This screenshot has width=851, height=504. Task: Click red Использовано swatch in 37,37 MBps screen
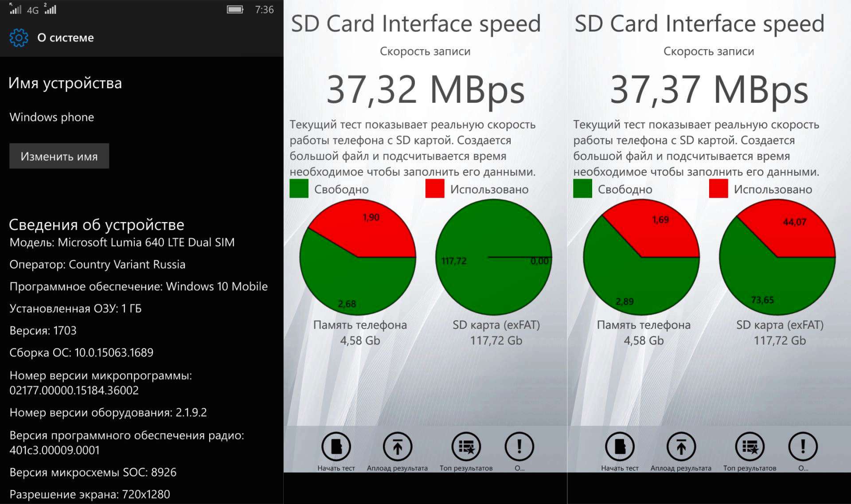(718, 188)
